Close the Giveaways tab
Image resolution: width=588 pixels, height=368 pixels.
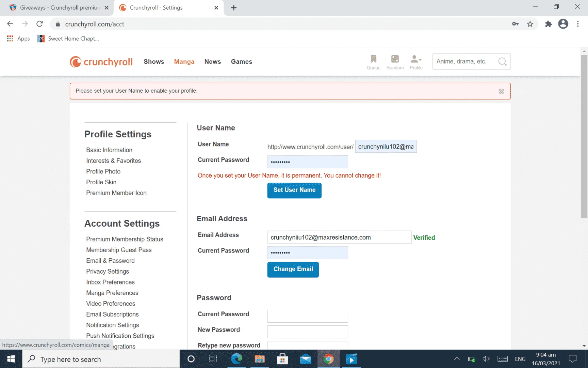107,7
